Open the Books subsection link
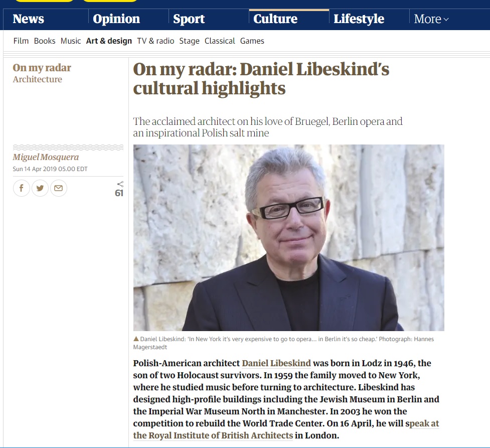 coord(45,41)
